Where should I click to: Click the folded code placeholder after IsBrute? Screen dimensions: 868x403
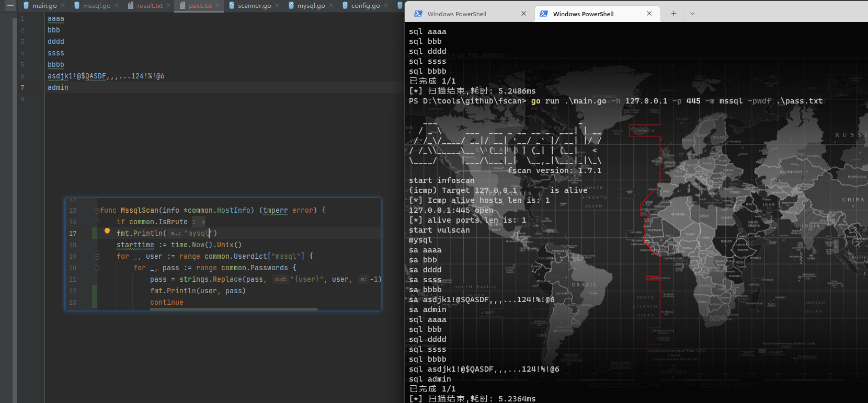pos(199,222)
